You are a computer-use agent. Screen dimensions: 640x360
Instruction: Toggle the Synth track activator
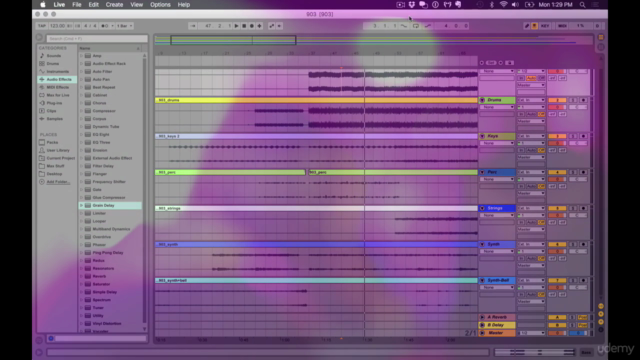click(x=557, y=244)
